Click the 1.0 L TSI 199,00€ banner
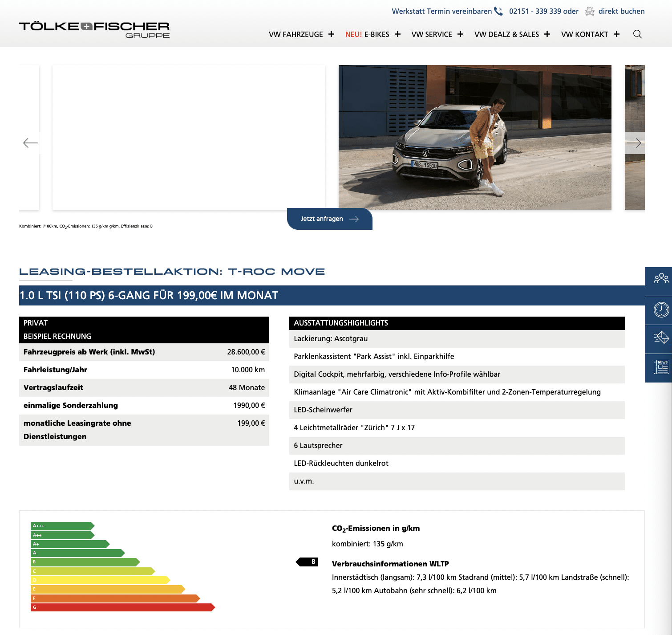672x635 pixels. click(332, 295)
